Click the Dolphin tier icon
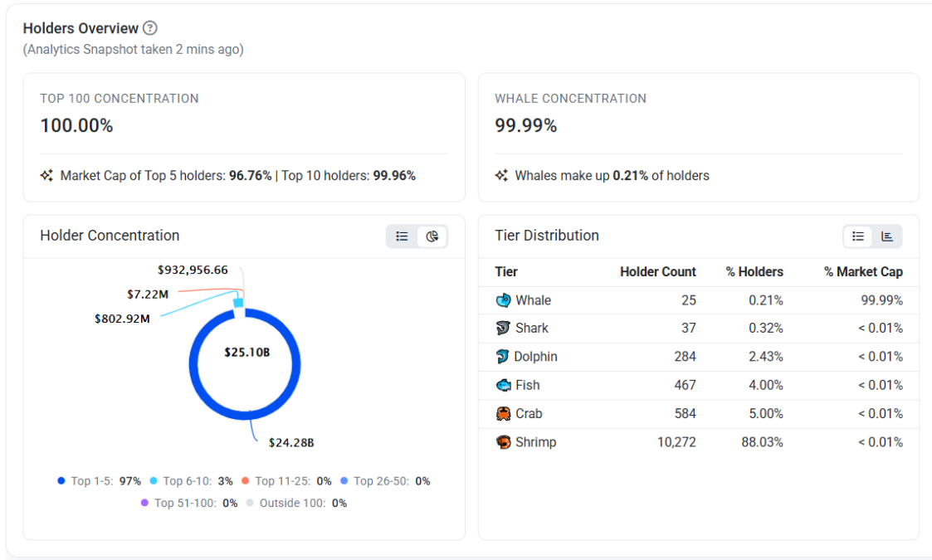The width and height of the screenshot is (932, 560). tap(504, 356)
